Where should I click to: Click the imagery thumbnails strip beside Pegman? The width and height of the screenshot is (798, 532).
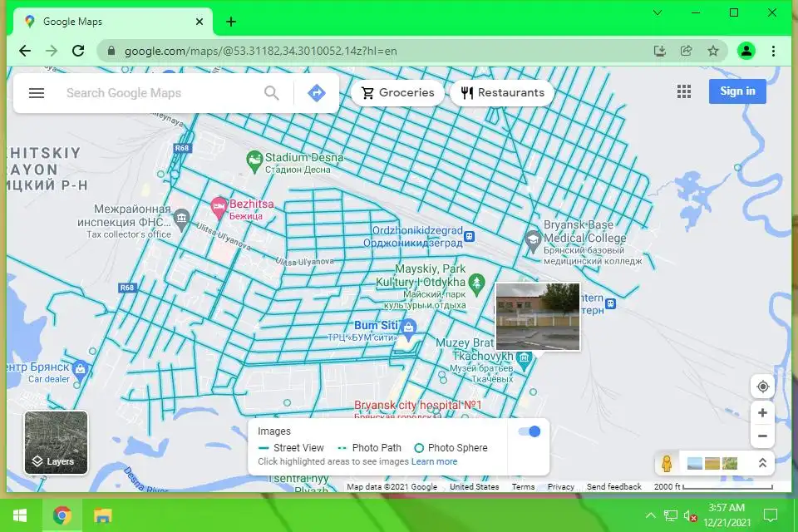712,463
